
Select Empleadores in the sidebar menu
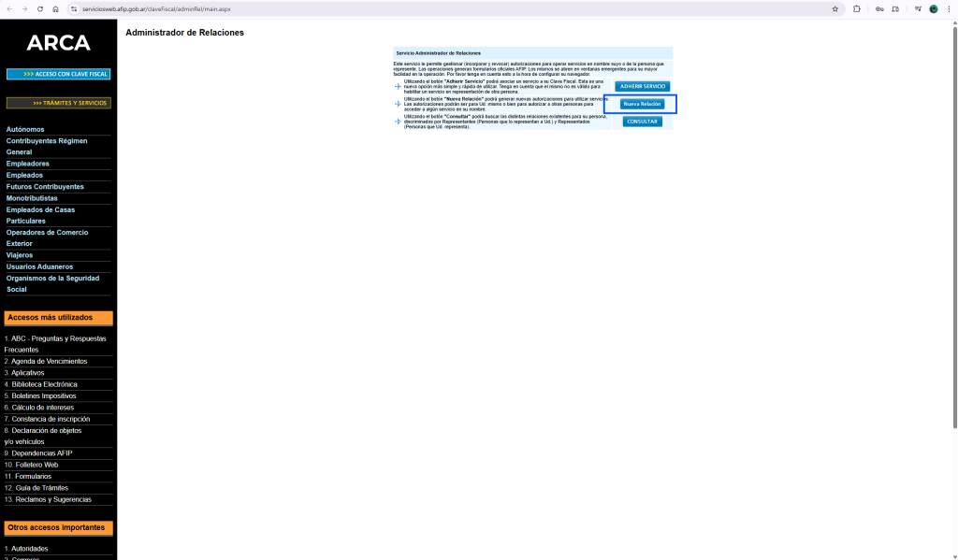tap(28, 164)
